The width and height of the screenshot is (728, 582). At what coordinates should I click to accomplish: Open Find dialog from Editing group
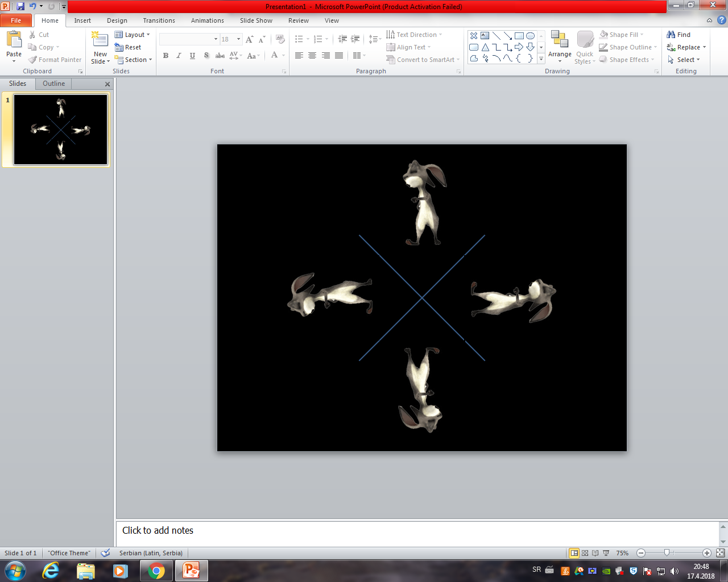click(679, 35)
